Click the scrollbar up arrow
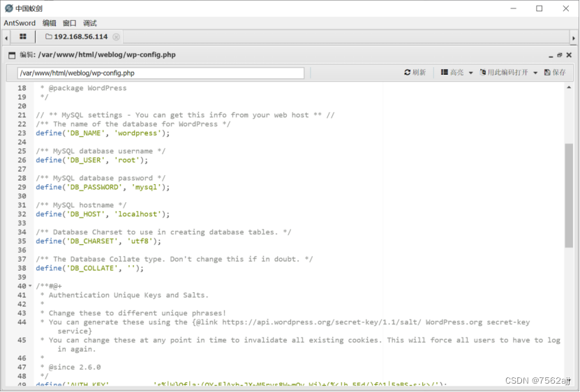The image size is (580, 392). (x=569, y=87)
